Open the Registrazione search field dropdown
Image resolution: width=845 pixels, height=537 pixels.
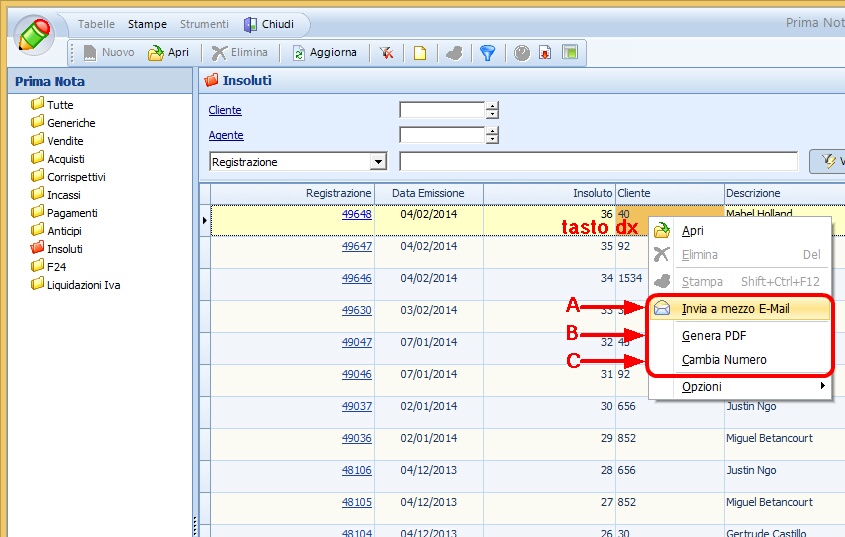pos(378,162)
